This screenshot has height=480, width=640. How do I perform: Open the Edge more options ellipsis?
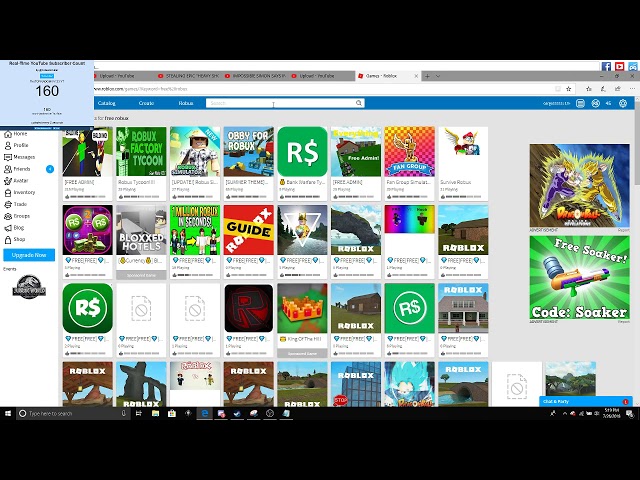coord(632,89)
